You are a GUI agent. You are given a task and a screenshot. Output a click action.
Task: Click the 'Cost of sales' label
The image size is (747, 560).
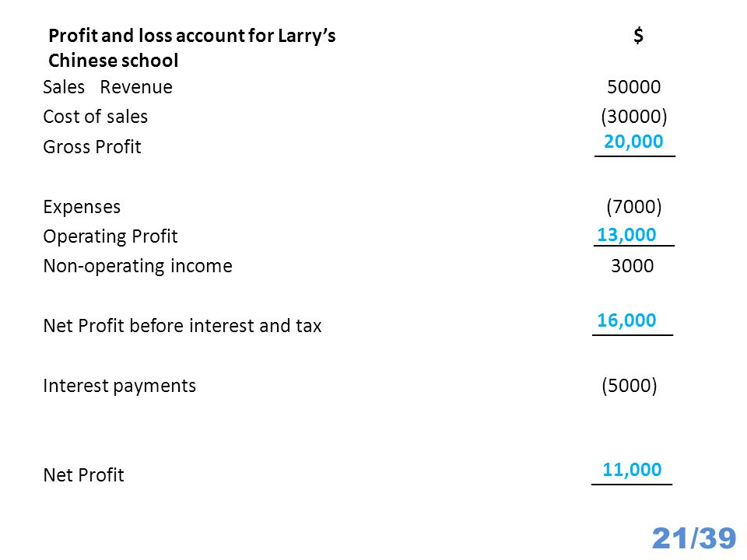tap(95, 117)
